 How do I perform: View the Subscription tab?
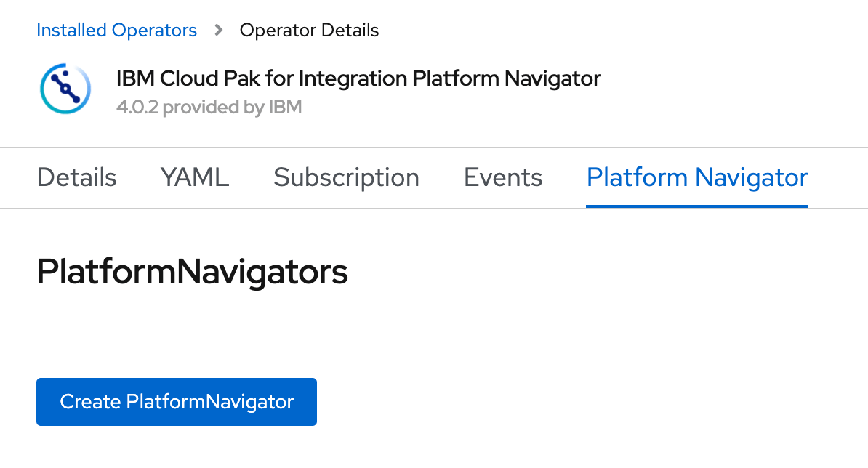(x=346, y=177)
